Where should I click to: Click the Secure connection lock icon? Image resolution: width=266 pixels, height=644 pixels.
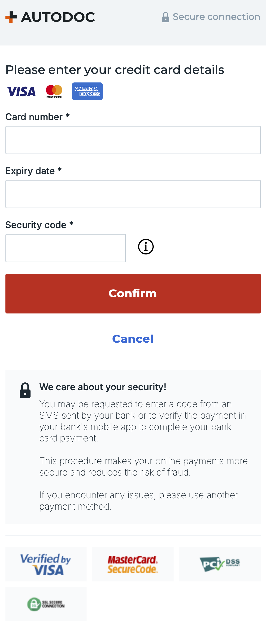tap(166, 17)
